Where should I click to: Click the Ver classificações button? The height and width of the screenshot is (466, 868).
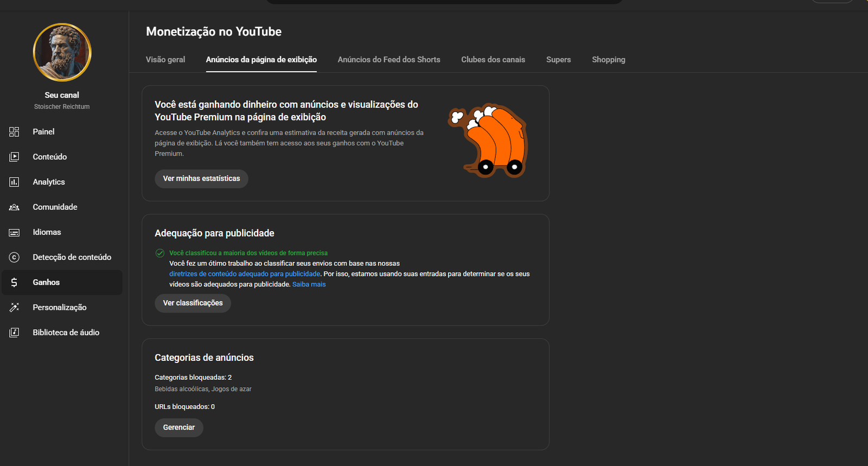pos(193,303)
